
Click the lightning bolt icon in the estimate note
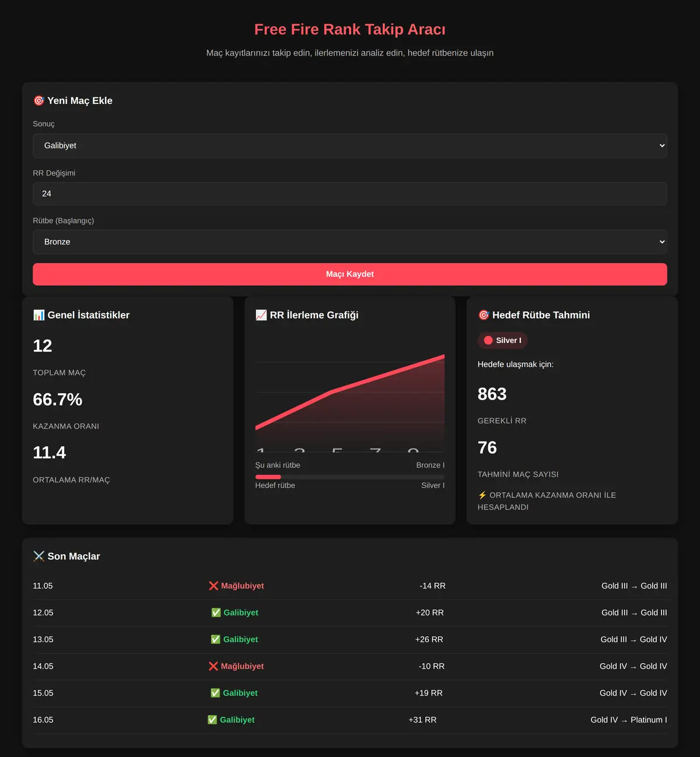click(x=482, y=495)
